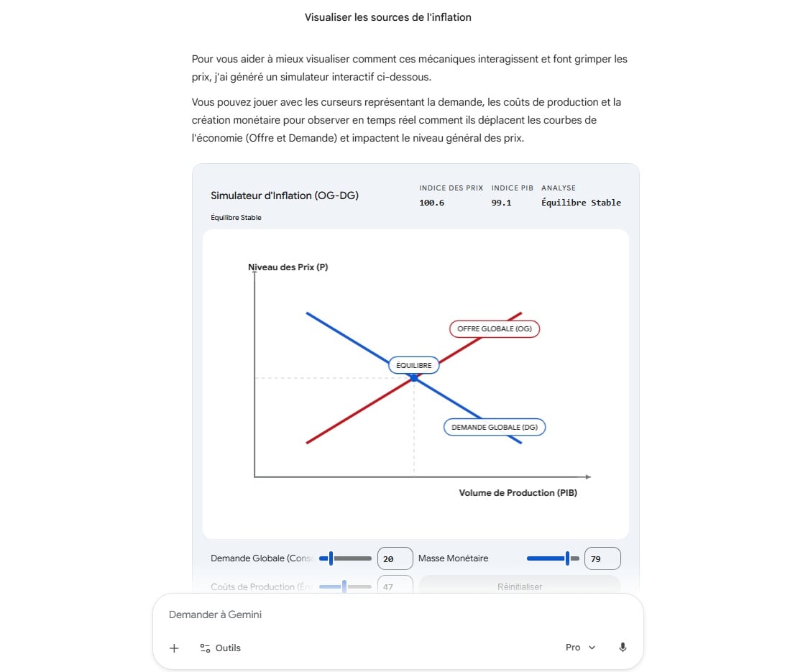Click the Demande Globale value box showing 20
The width and height of the screenshot is (808, 672).
[395, 558]
